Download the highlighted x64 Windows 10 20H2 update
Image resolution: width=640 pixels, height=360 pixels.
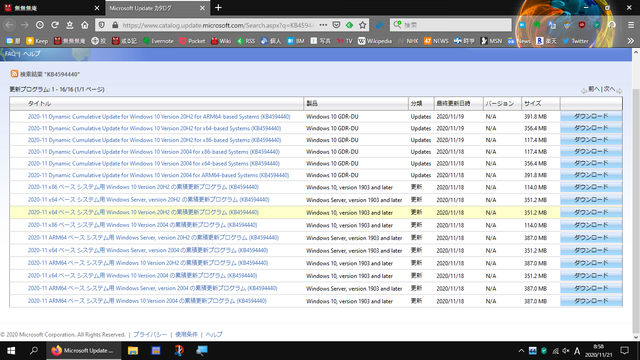pyautogui.click(x=591, y=212)
